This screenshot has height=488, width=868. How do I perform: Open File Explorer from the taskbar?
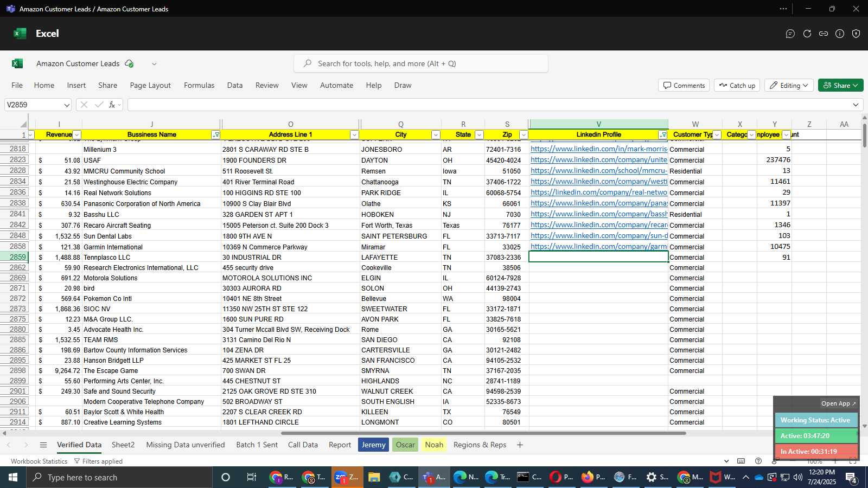[x=374, y=477]
